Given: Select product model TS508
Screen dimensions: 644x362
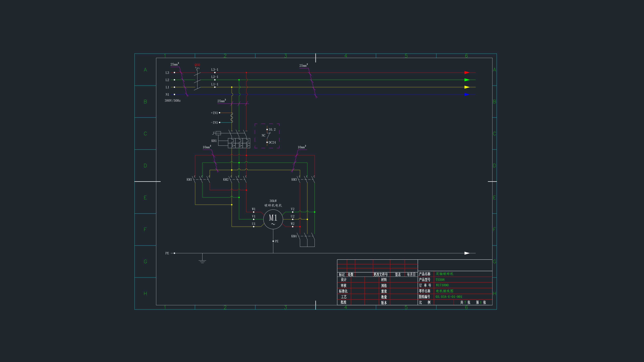Looking at the screenshot, I should (x=440, y=280).
